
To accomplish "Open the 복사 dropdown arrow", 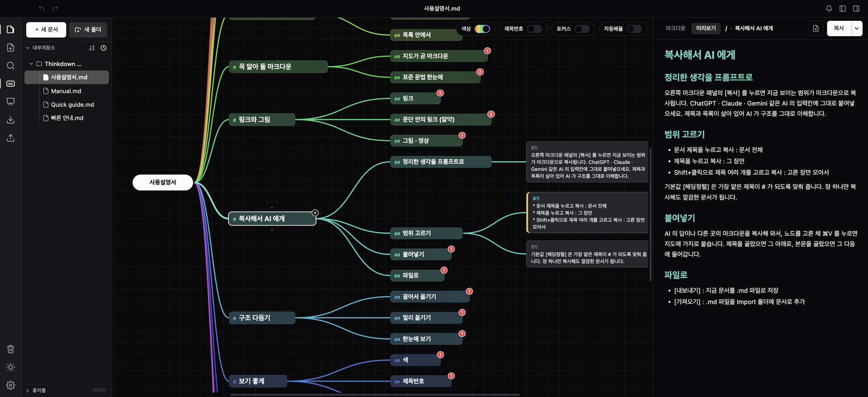I will (857, 28).
